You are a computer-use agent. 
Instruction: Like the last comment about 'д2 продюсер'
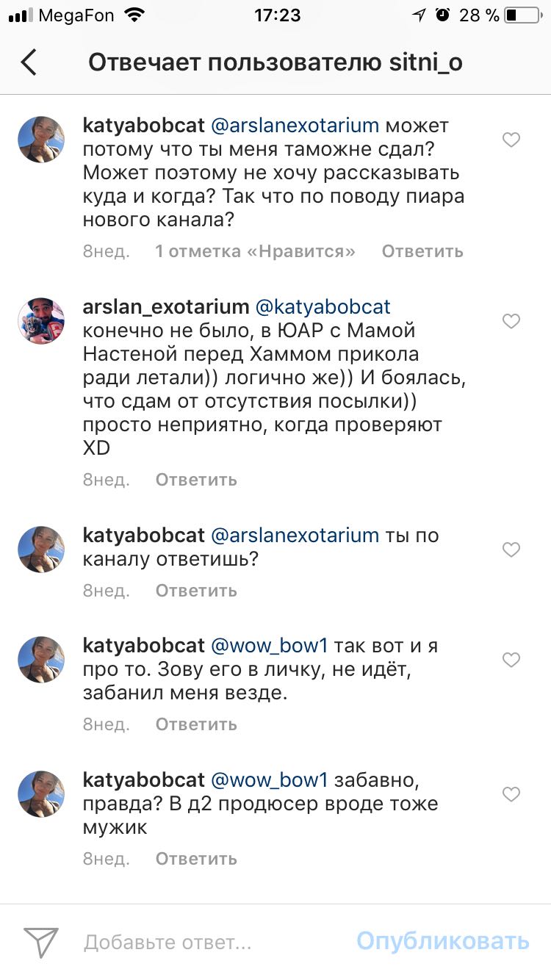coord(511,794)
